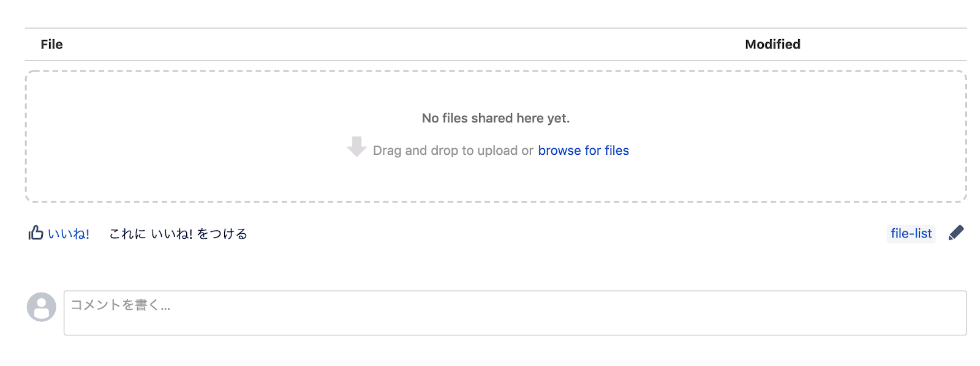Screen dimensions: 980x366
Task: Click the gray user avatar icon
Action: click(42, 307)
